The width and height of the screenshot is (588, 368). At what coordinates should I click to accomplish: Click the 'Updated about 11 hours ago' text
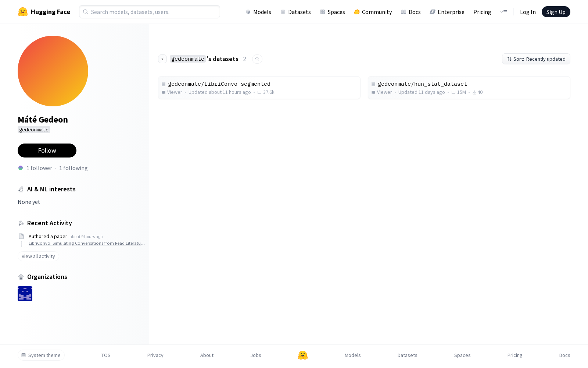220,92
